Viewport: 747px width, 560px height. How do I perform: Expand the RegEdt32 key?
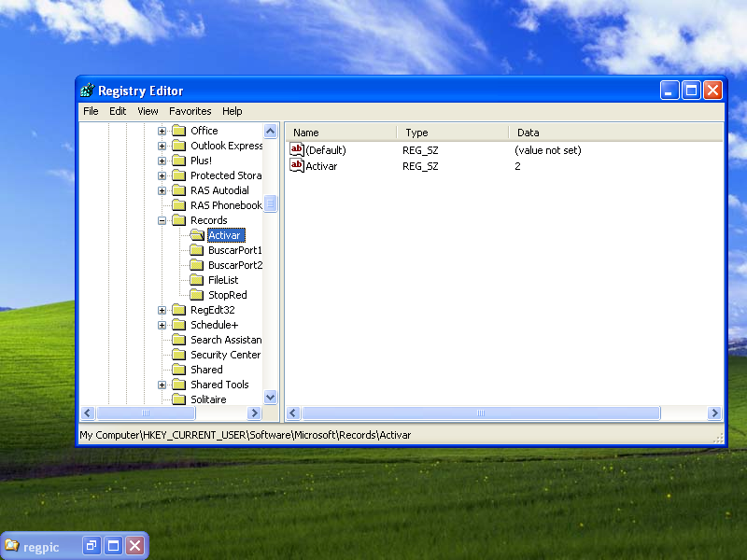162,310
